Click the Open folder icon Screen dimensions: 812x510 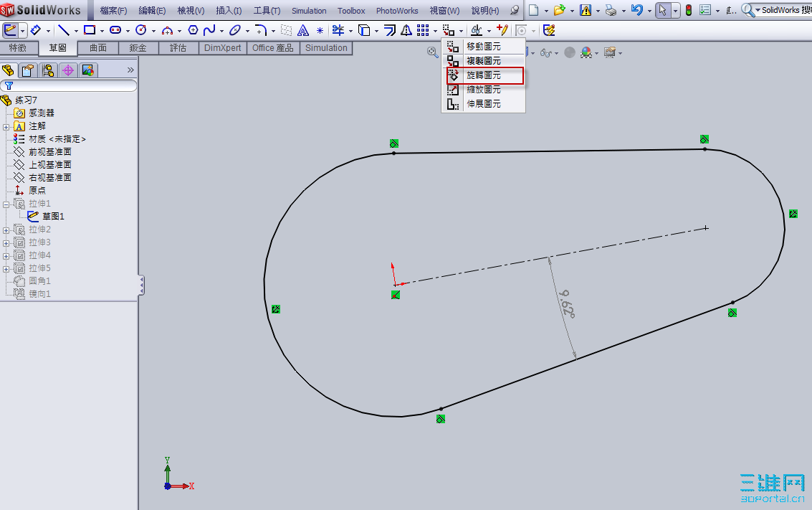pyautogui.click(x=559, y=10)
